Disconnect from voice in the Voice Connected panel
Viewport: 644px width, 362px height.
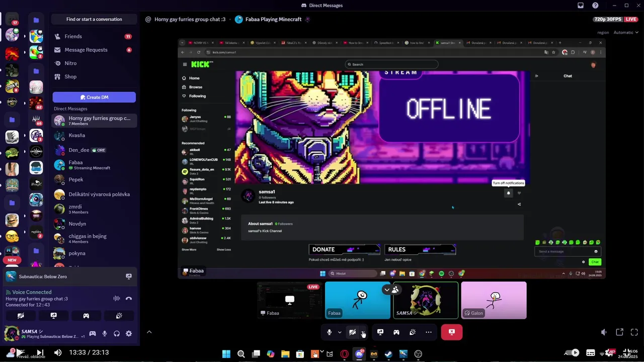click(x=129, y=298)
